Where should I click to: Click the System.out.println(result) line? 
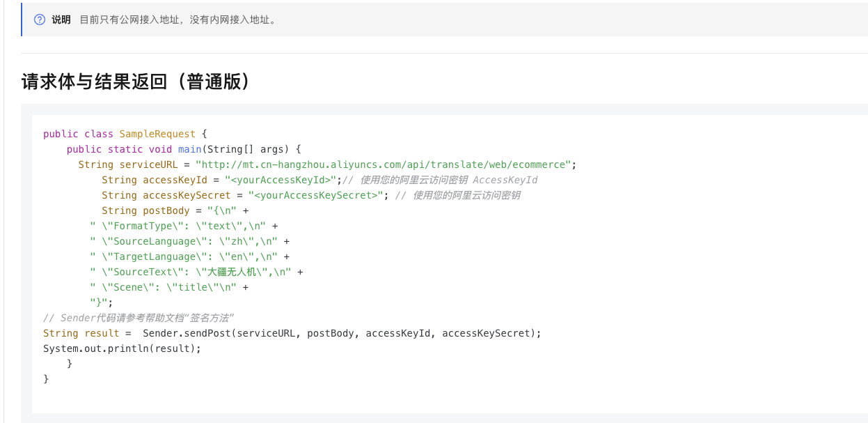(122, 348)
